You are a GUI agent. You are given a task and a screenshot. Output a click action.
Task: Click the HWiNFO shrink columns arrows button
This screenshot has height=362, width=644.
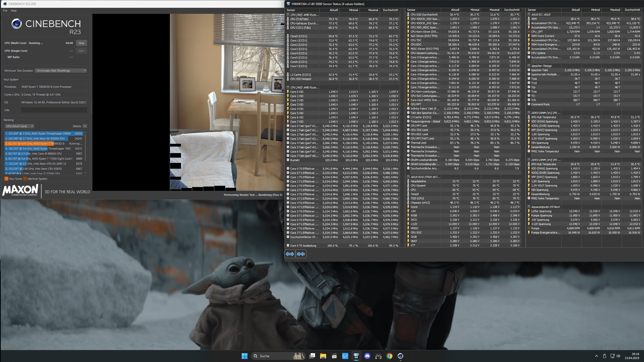301,254
